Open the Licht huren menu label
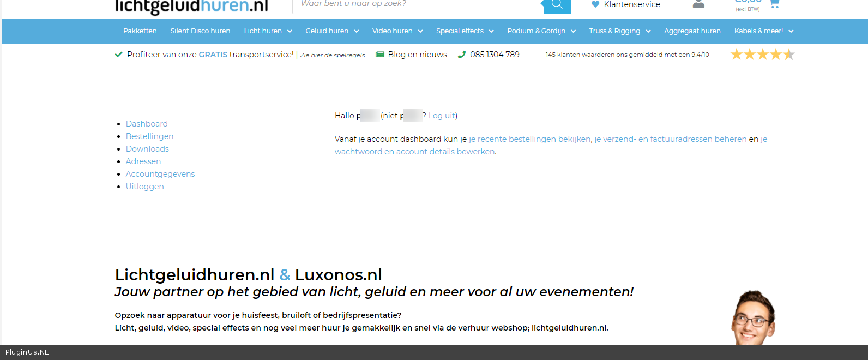Viewport: 868px width, 360px height. (x=263, y=31)
